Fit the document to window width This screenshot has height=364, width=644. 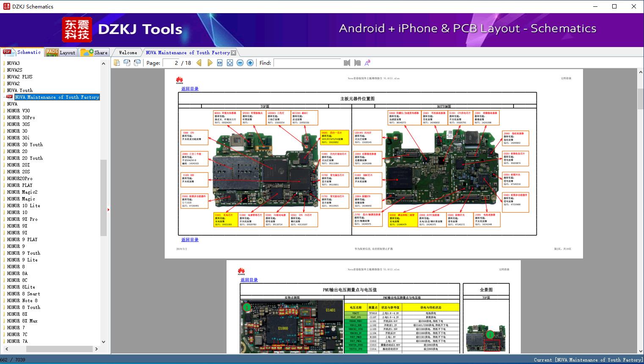[x=220, y=63]
